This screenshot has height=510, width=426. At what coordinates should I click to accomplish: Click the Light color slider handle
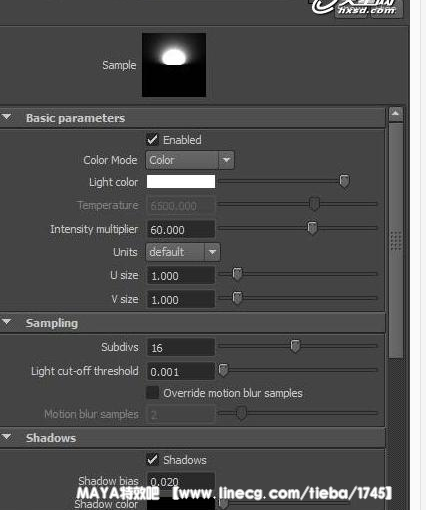[344, 181]
